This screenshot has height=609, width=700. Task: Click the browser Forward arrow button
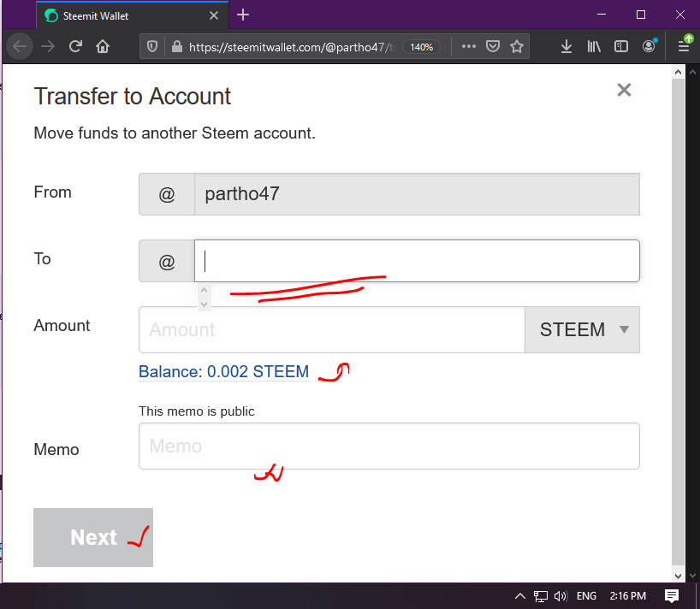pyautogui.click(x=48, y=46)
